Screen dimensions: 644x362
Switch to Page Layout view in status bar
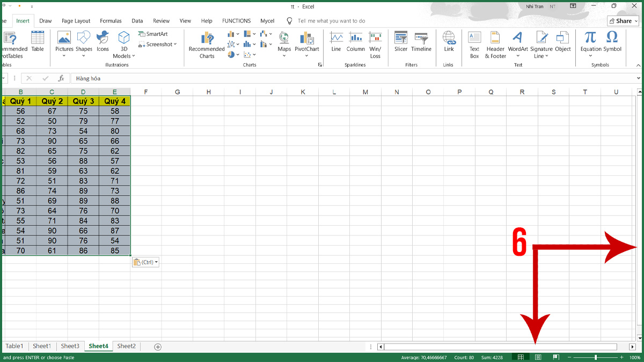pyautogui.click(x=538, y=356)
